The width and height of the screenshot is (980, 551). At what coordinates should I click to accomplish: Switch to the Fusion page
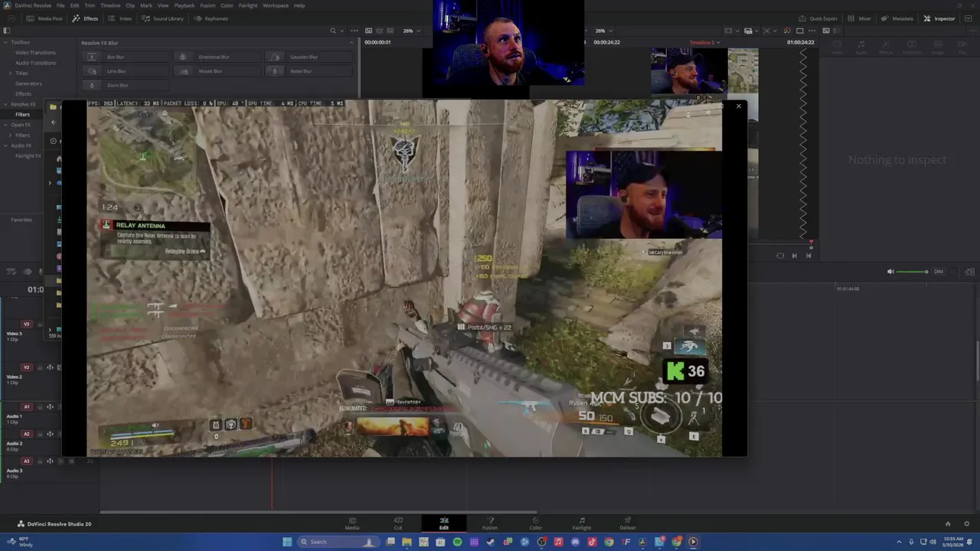[490, 523]
